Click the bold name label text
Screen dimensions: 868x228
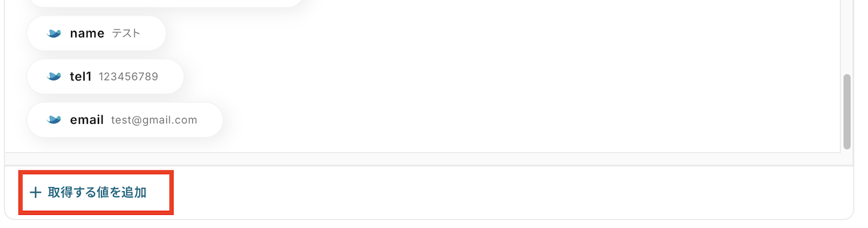(87, 34)
